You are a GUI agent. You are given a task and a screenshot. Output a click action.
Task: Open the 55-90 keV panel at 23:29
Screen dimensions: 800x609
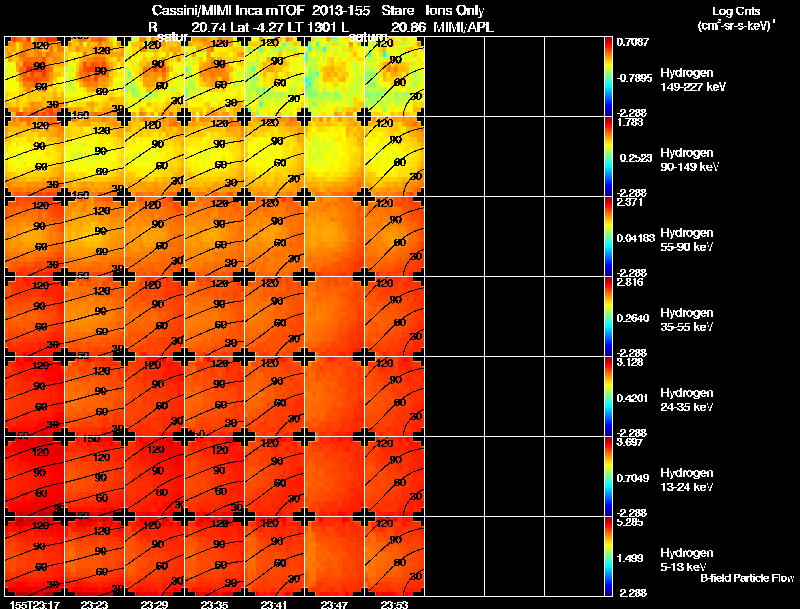pos(155,237)
